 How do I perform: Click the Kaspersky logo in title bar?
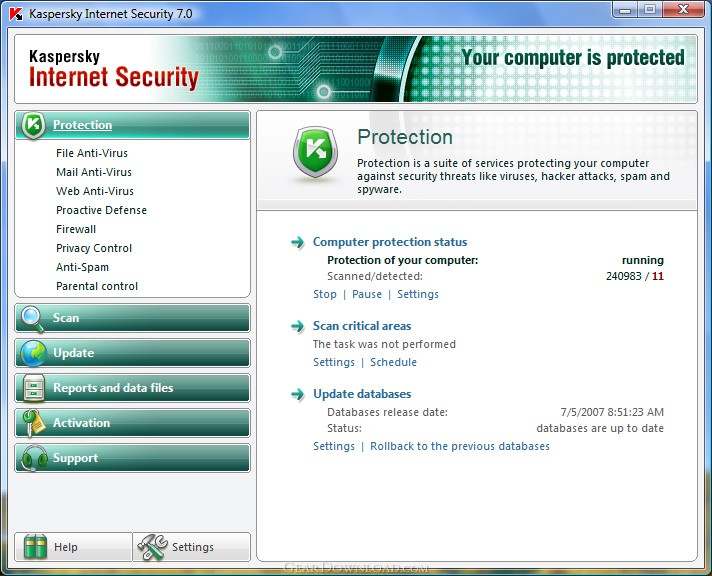pyautogui.click(x=16, y=14)
